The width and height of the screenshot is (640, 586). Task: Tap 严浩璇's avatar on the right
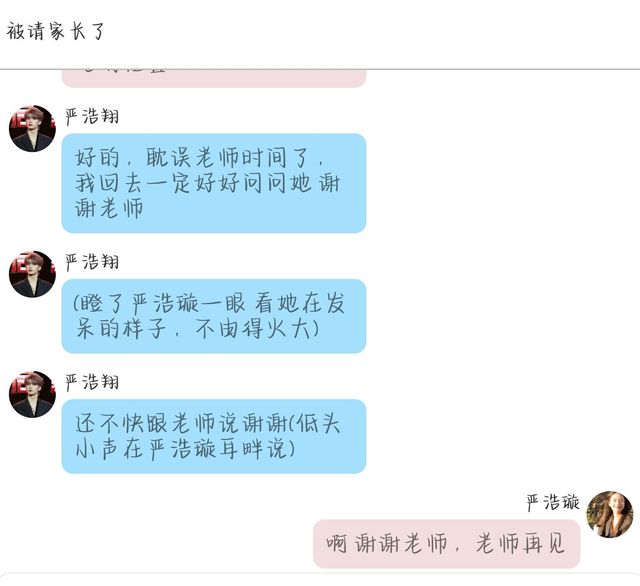click(609, 515)
